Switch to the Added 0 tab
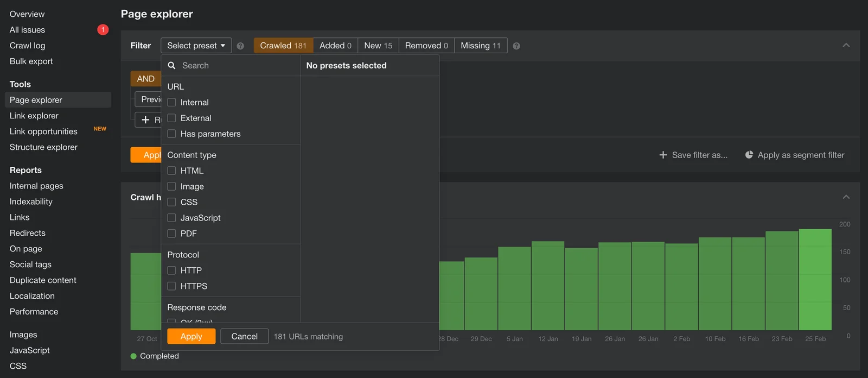868x378 pixels. (x=335, y=46)
